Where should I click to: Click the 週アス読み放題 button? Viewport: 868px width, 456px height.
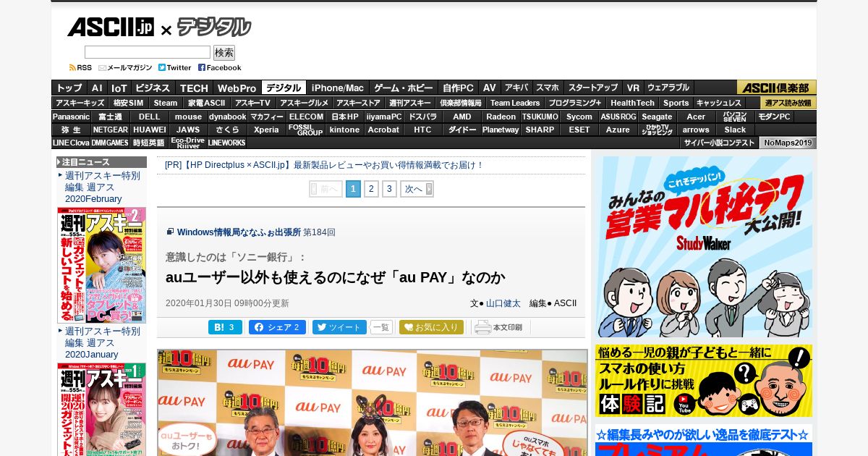point(788,103)
